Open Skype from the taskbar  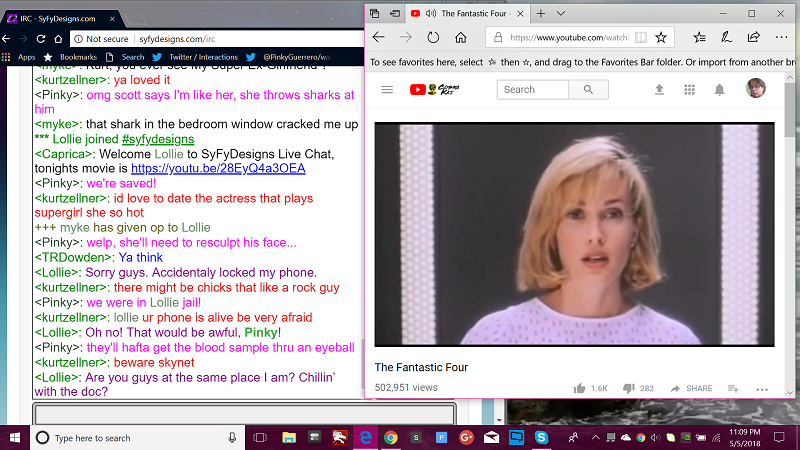tap(541, 438)
